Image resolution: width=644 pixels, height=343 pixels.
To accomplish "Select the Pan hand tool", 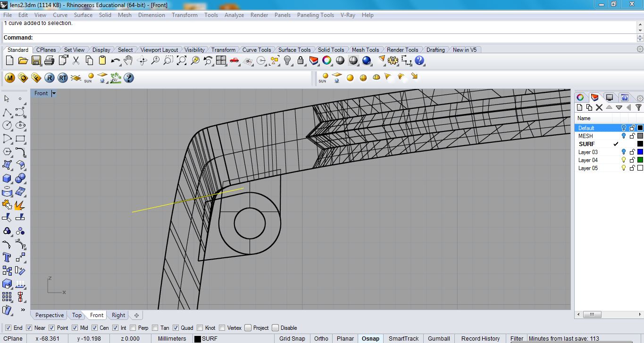I will [x=128, y=60].
